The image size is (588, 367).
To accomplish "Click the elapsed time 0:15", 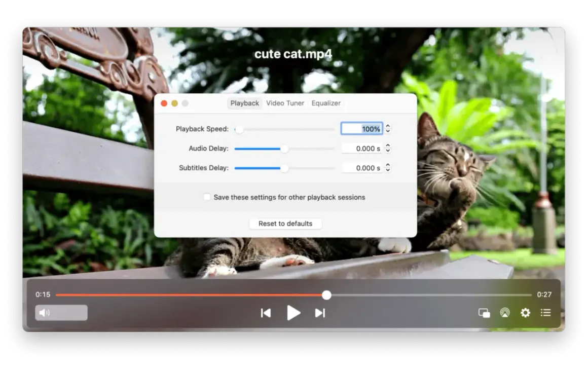I will [43, 295].
